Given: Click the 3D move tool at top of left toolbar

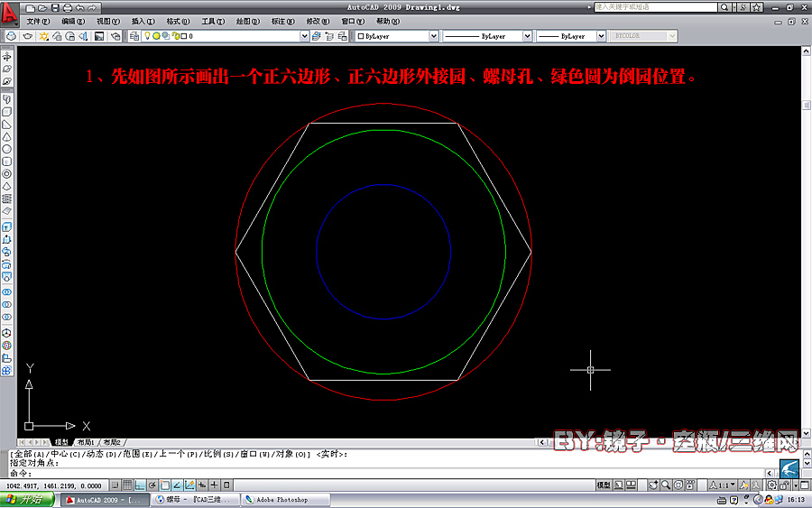Looking at the screenshot, I should [6, 57].
